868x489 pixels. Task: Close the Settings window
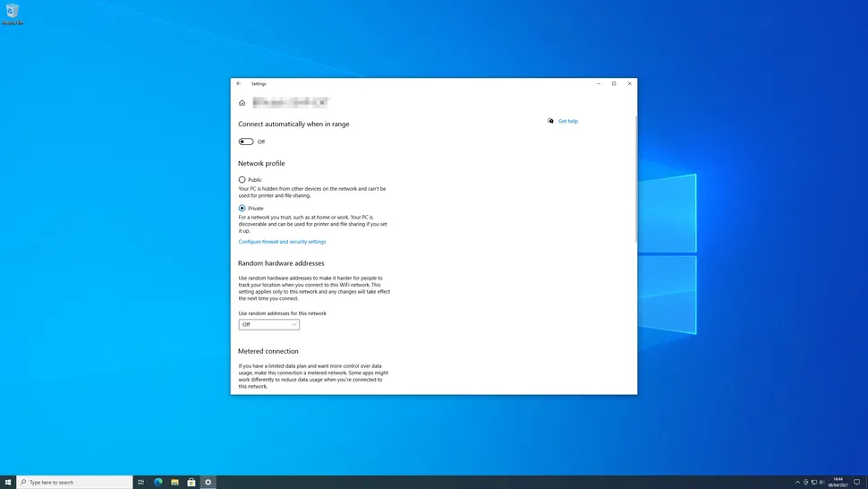[629, 83]
